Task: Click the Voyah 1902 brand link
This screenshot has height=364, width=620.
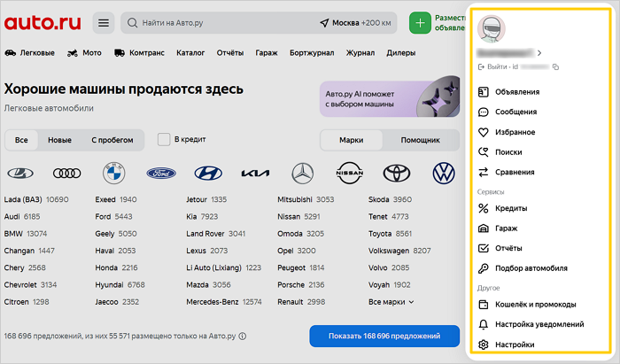Action: [x=390, y=284]
